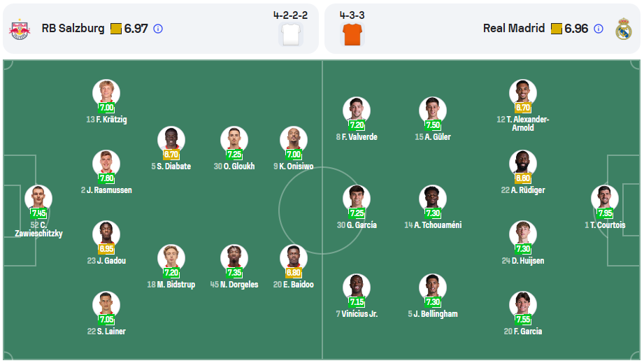
Task: Open Vinícius Jr. player avatar
Action: [357, 287]
